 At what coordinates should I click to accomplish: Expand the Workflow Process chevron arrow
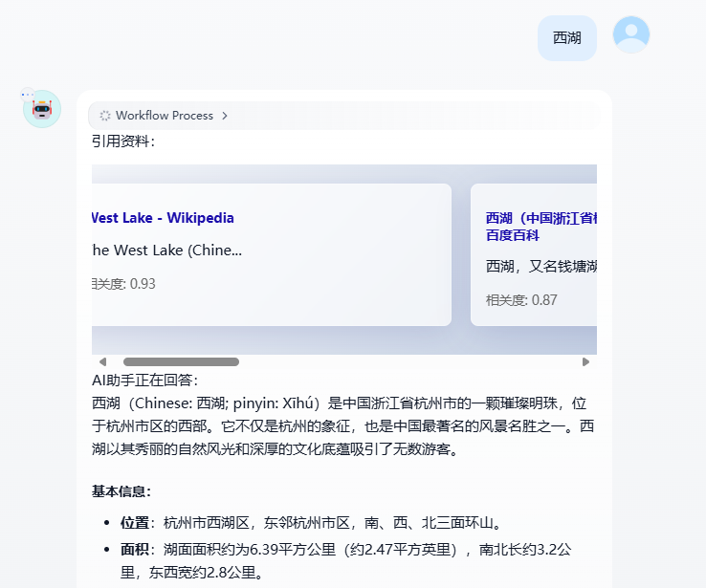[x=225, y=116]
